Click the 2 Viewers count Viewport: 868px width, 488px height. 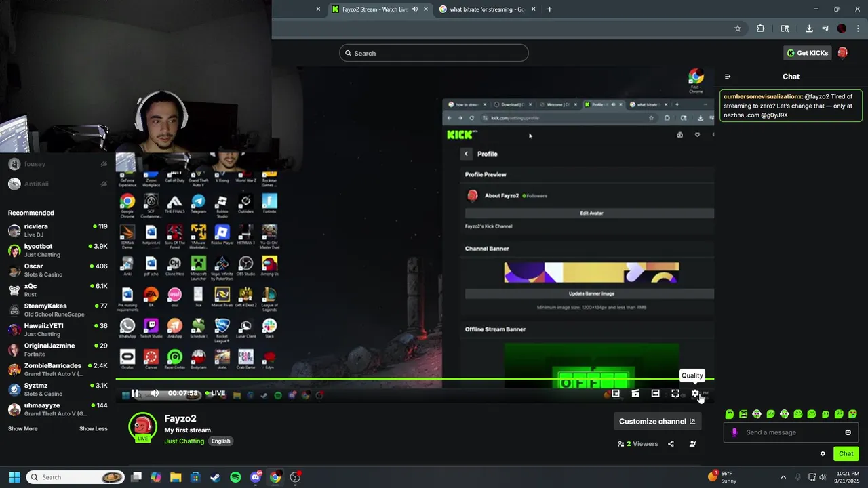[637, 444]
